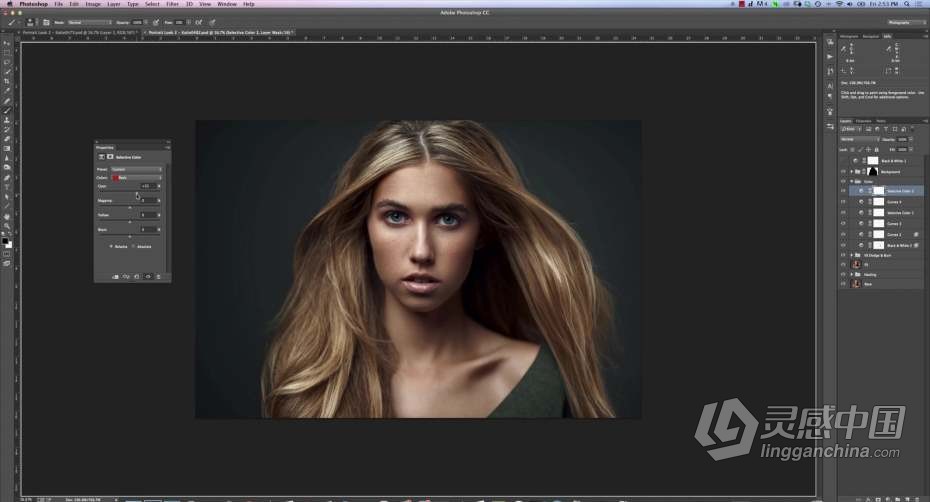Screen dimensions: 930x502
Task: Switch to the Info panel tab
Action: (x=887, y=36)
